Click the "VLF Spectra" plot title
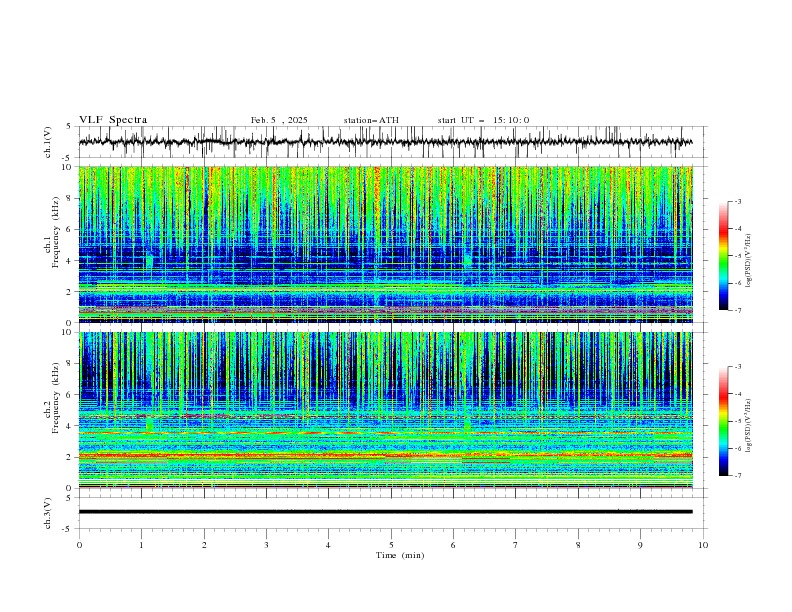 (x=113, y=120)
